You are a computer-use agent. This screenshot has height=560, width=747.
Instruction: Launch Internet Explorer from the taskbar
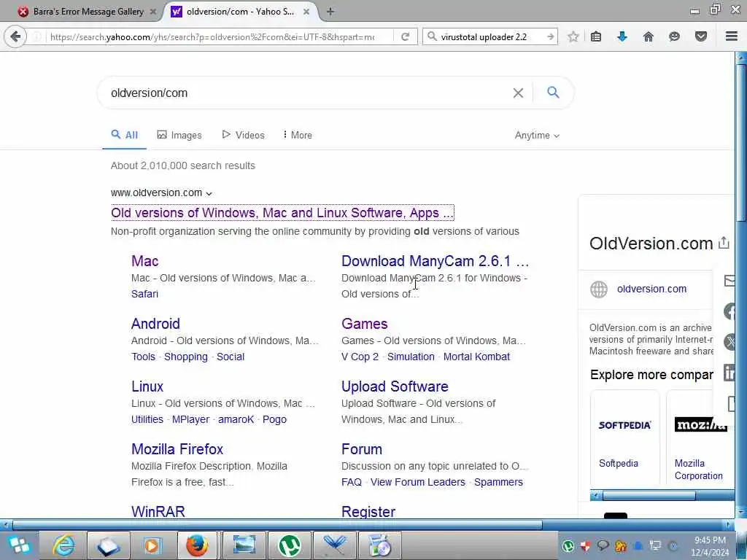(x=64, y=545)
